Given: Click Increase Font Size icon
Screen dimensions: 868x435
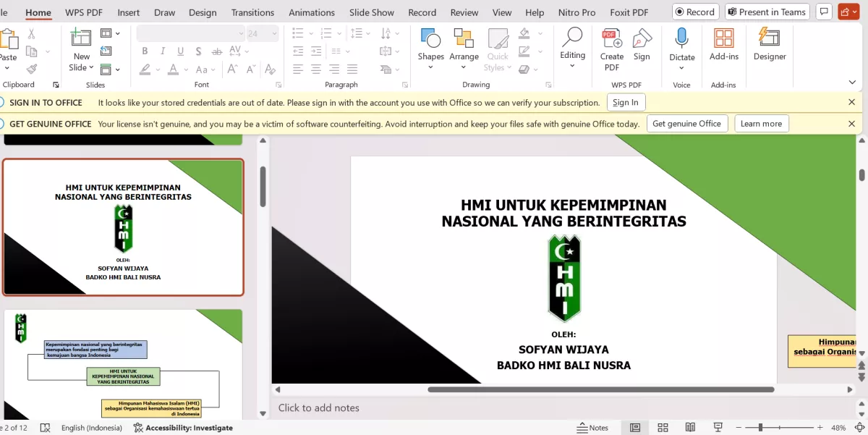Looking at the screenshot, I should tap(233, 69).
